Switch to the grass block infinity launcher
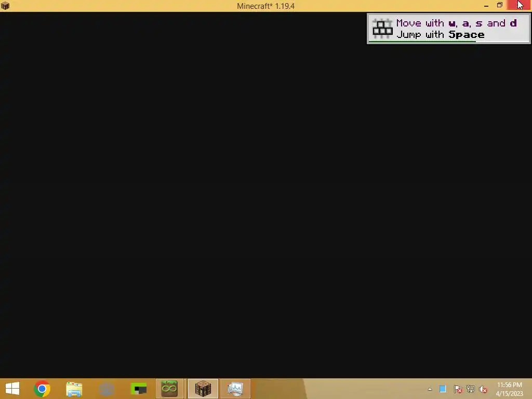The width and height of the screenshot is (532, 399). (x=169, y=389)
